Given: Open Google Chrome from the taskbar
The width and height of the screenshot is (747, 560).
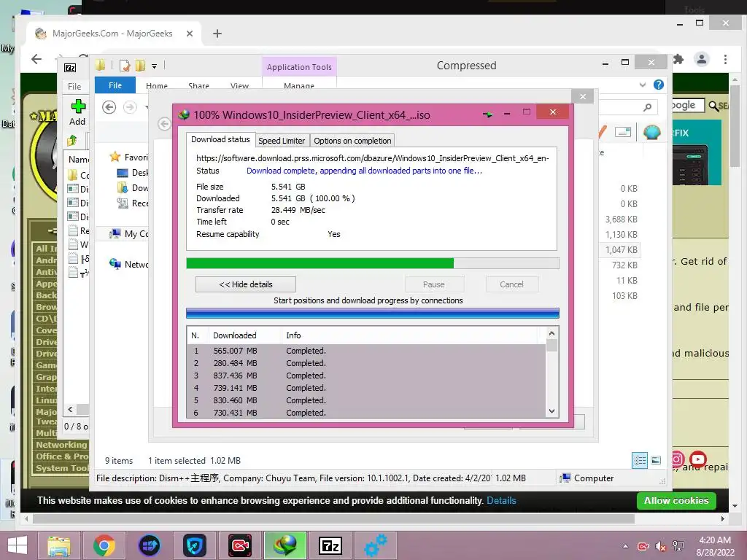Looking at the screenshot, I should point(104,545).
